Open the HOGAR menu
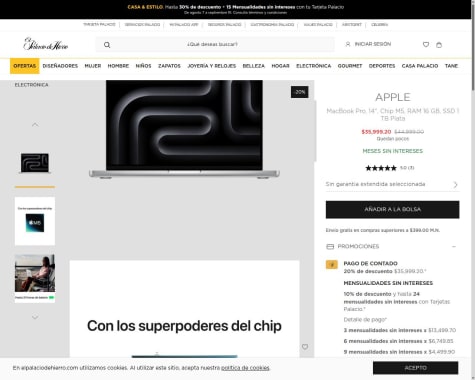The image size is (475, 380). click(x=280, y=66)
